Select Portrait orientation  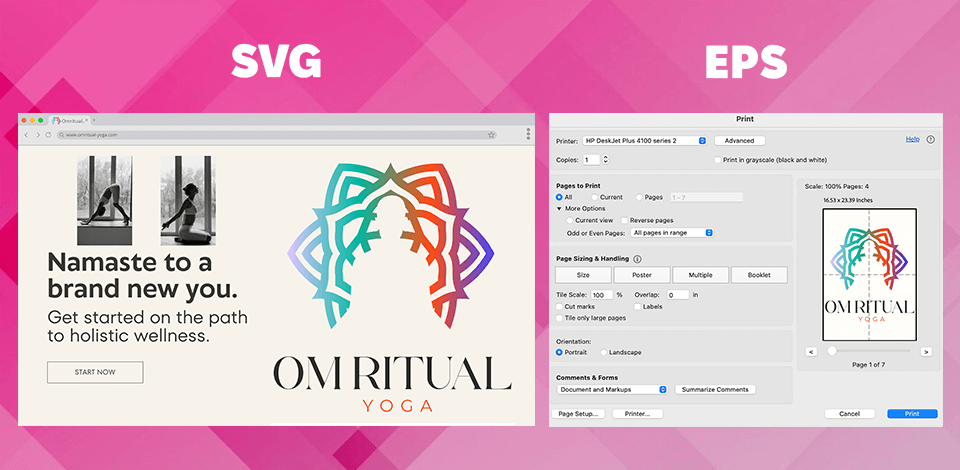[559, 352]
